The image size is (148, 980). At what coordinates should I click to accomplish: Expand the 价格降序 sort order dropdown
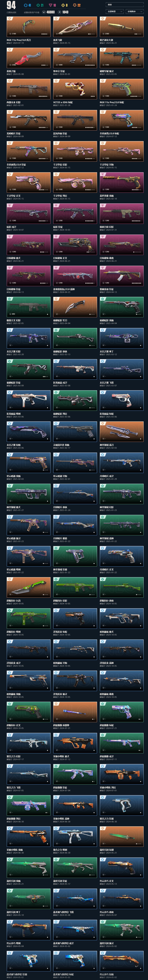click(135, 11)
